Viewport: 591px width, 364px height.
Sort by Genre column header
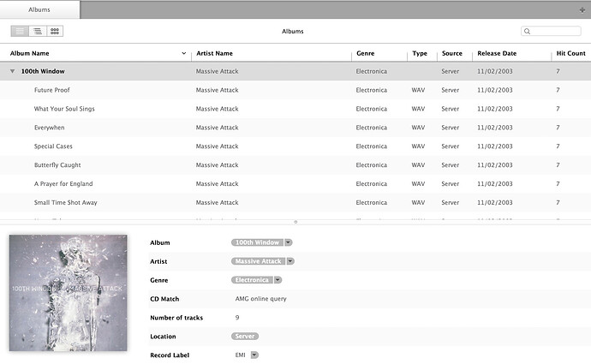point(365,53)
